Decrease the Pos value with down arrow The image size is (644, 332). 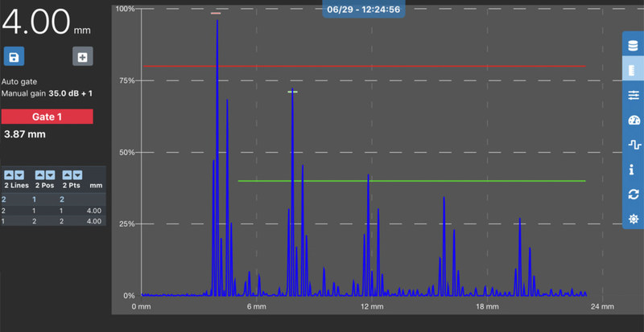point(50,175)
